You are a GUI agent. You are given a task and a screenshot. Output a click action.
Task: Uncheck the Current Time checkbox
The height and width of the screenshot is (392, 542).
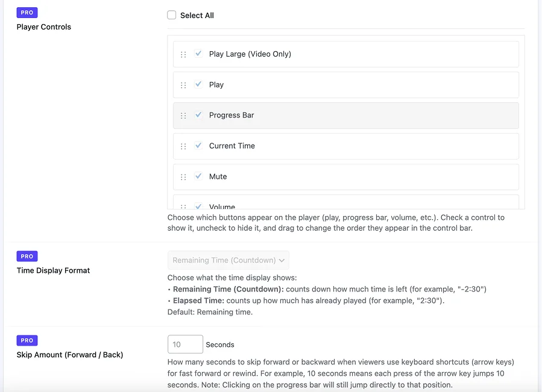click(198, 146)
